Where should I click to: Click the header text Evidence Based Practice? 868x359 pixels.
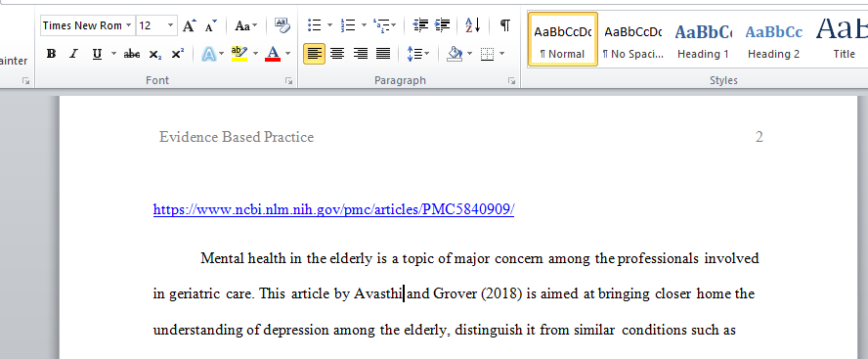coord(237,137)
